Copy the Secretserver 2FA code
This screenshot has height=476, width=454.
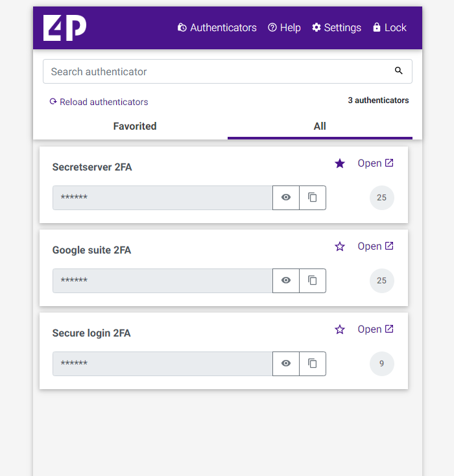point(313,198)
